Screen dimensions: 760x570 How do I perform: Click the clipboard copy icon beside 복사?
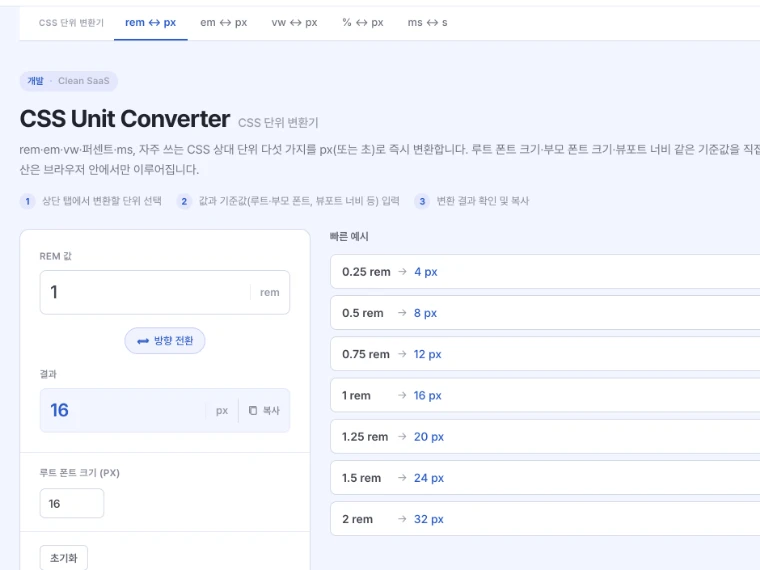[x=253, y=411]
